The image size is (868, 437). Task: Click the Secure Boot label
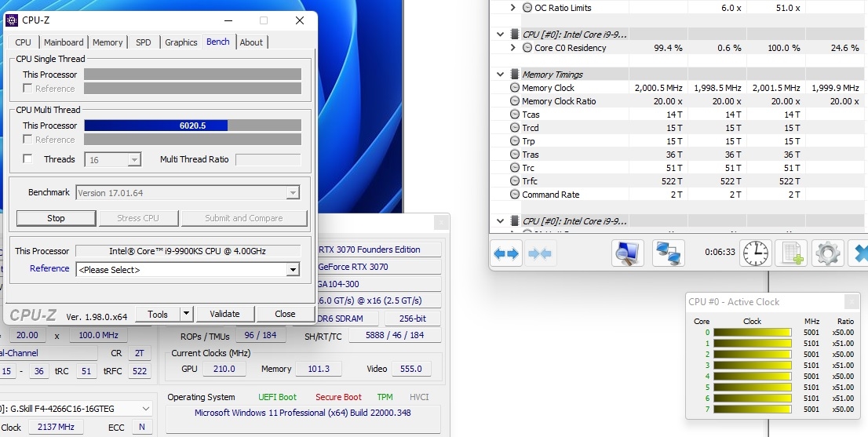[x=338, y=397]
